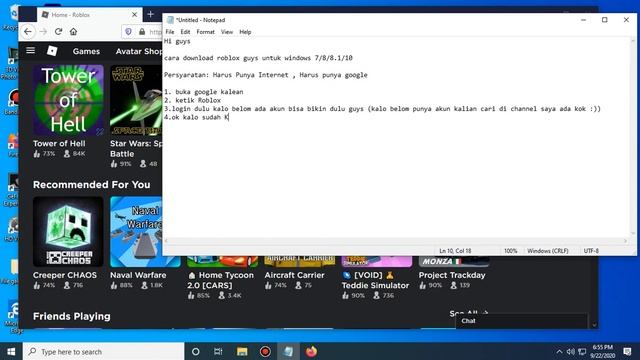The width and height of the screenshot is (640, 360).
Task: Open Cortana from the taskbar
Action: (x=196, y=351)
